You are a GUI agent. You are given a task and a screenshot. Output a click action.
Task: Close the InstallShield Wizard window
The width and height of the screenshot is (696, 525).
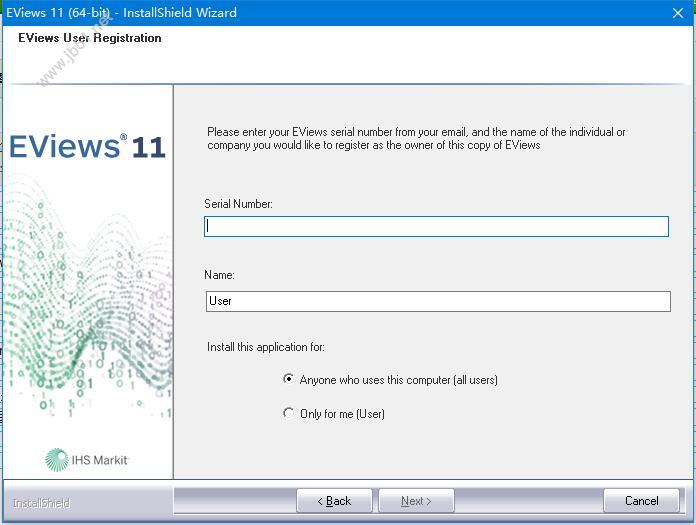tap(678, 13)
